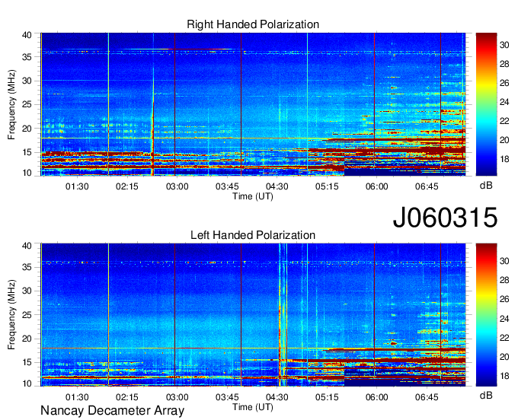Click the 'Left Handed Polarization' title
Screen dimensions: 518x420
pyautogui.click(x=253, y=235)
